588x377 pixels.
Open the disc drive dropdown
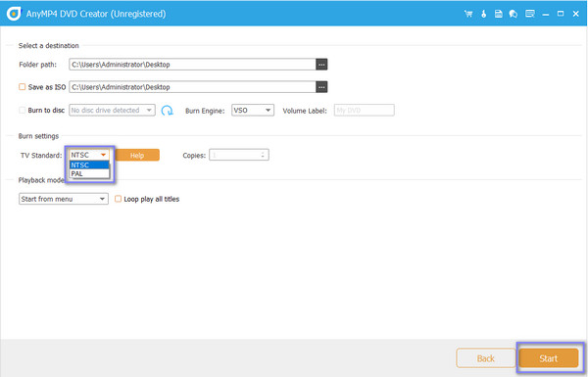click(112, 111)
